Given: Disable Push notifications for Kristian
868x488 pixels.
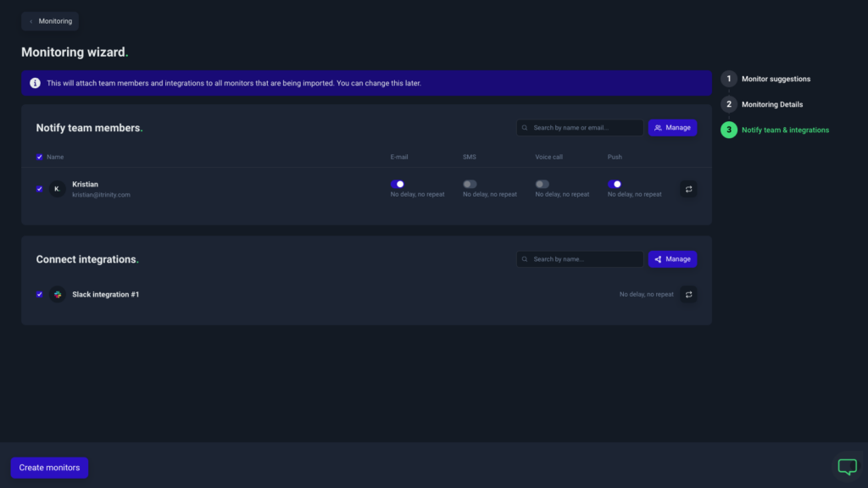Looking at the screenshot, I should tap(614, 183).
